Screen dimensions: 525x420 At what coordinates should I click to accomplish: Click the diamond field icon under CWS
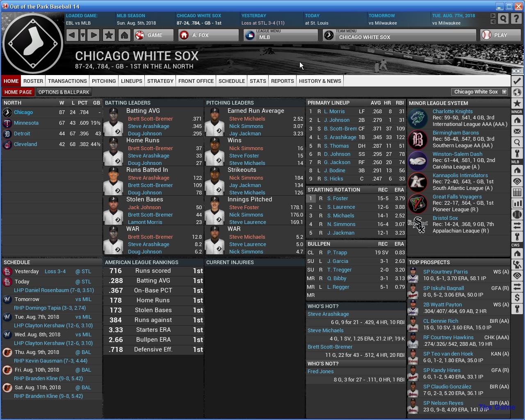(517, 276)
